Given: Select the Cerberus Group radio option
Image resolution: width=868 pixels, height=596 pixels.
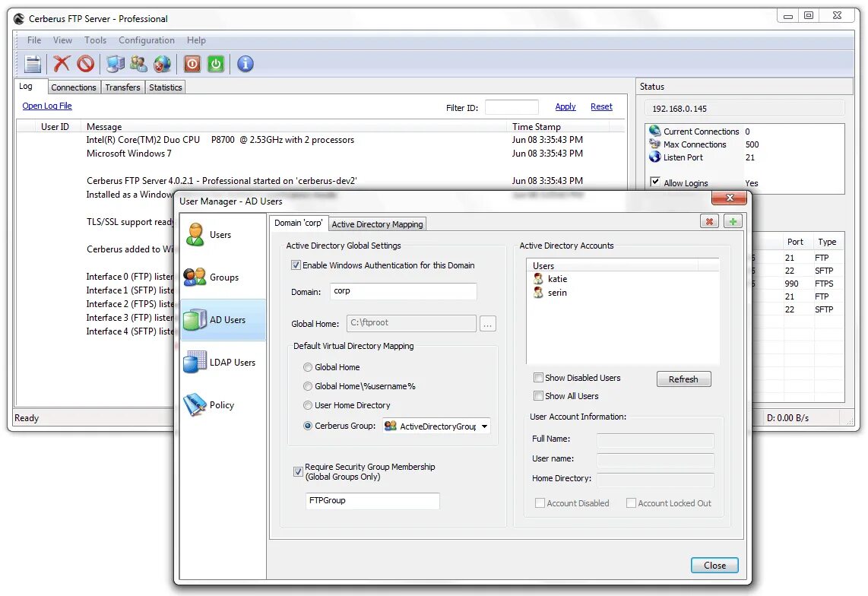Looking at the screenshot, I should (x=307, y=426).
